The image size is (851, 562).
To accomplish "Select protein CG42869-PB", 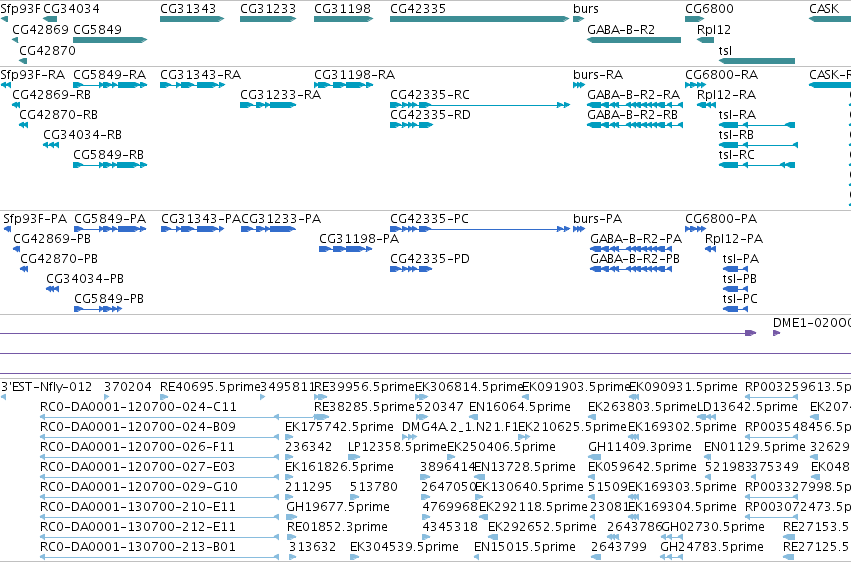I will (x=17, y=249).
